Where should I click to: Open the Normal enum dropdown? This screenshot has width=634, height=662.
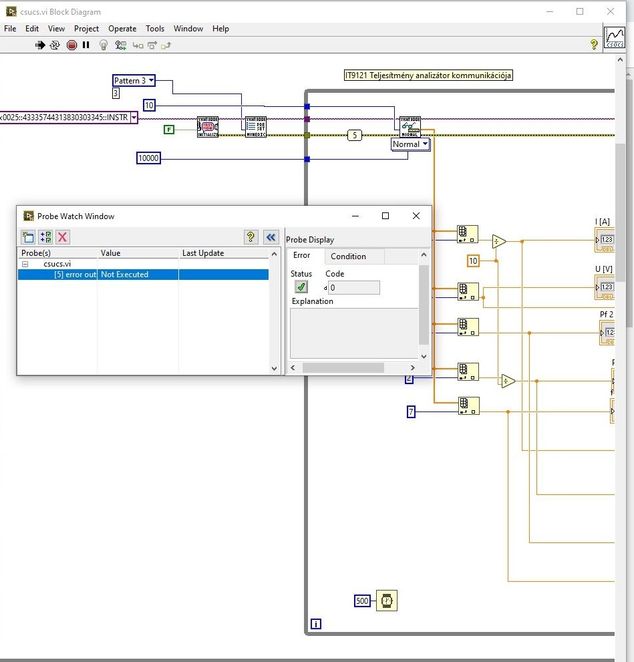click(x=425, y=144)
